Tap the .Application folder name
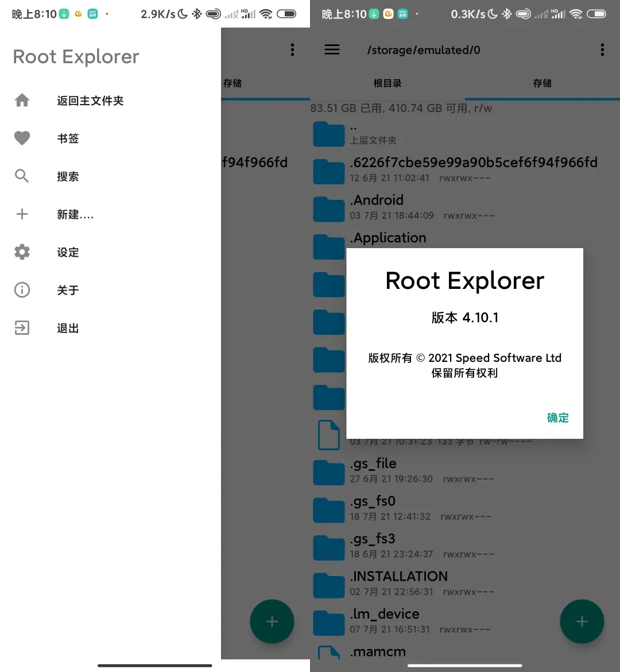The height and width of the screenshot is (672, 620). click(x=387, y=238)
